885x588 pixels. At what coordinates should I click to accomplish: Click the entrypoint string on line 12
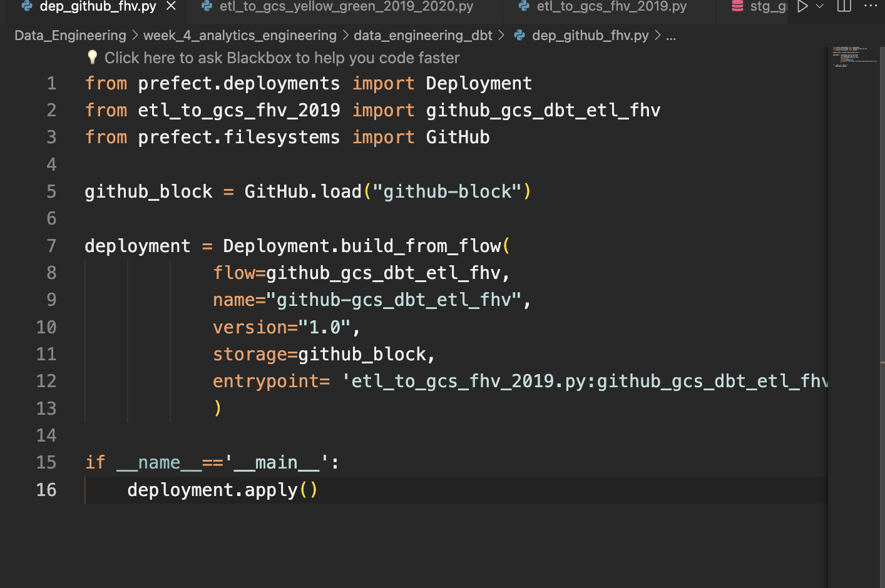(585, 382)
